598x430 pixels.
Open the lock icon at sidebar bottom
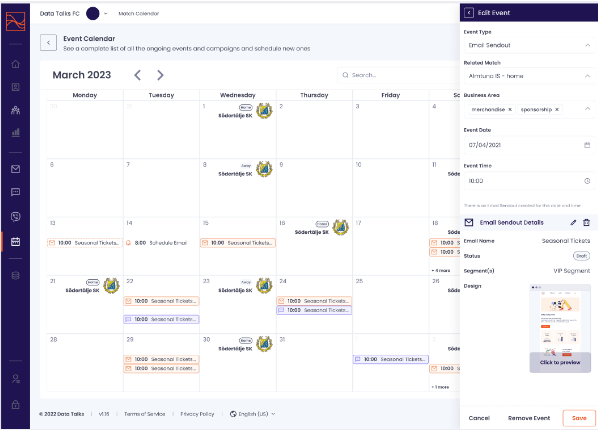tap(16, 404)
